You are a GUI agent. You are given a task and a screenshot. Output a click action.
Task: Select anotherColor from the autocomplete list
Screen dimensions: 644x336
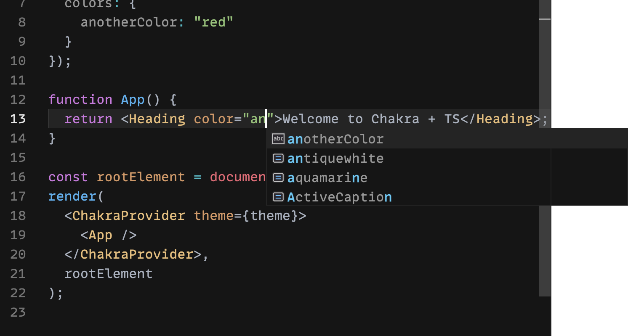[x=335, y=139]
